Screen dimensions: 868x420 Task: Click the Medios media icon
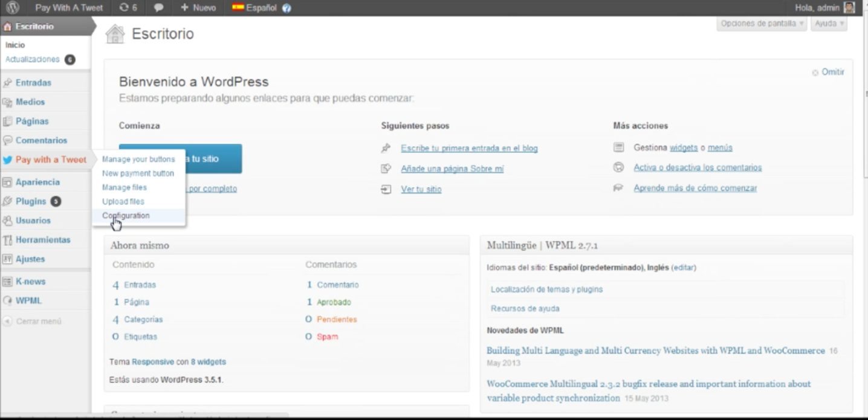pyautogui.click(x=8, y=102)
